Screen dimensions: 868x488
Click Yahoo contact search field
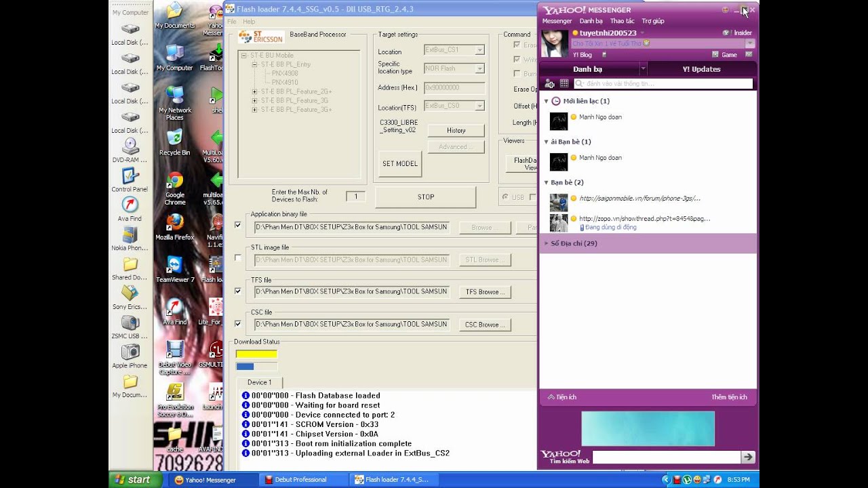coord(663,83)
